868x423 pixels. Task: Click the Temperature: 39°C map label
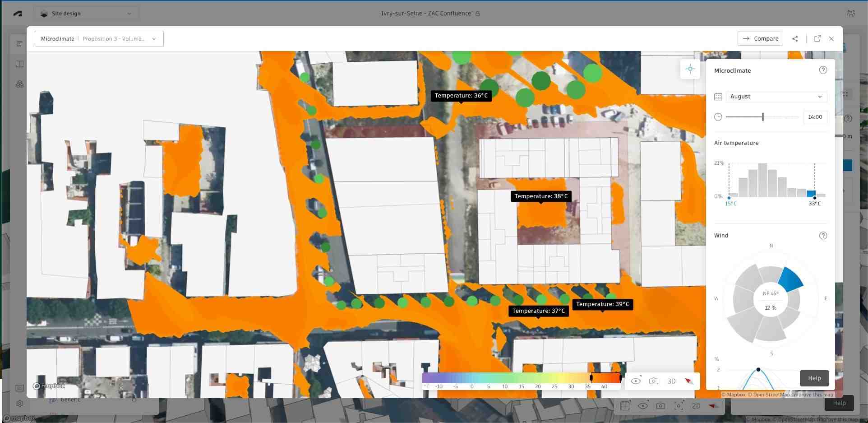tap(603, 304)
